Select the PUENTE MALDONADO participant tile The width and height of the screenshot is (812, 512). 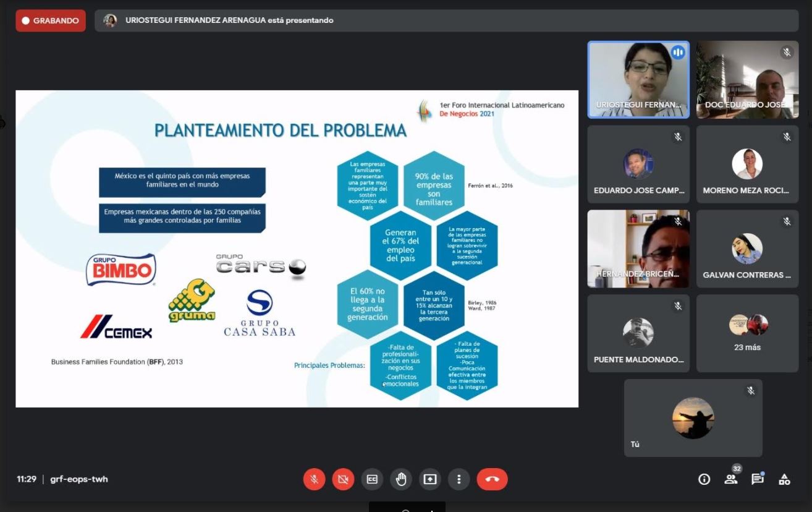pos(638,333)
